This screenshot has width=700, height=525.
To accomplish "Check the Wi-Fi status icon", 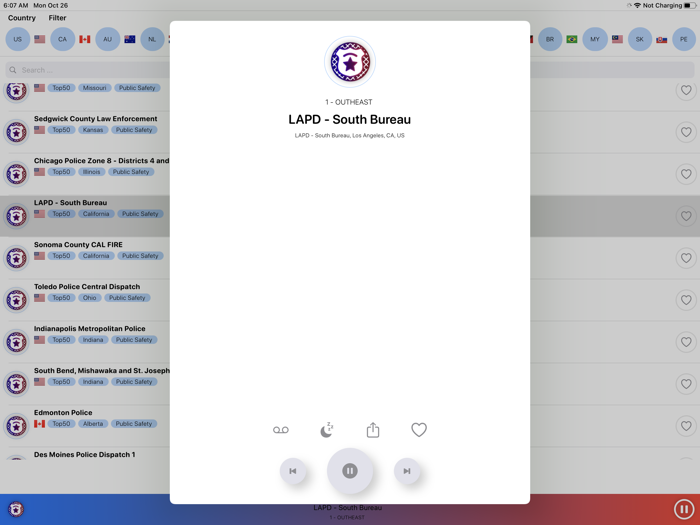I will tap(637, 5).
